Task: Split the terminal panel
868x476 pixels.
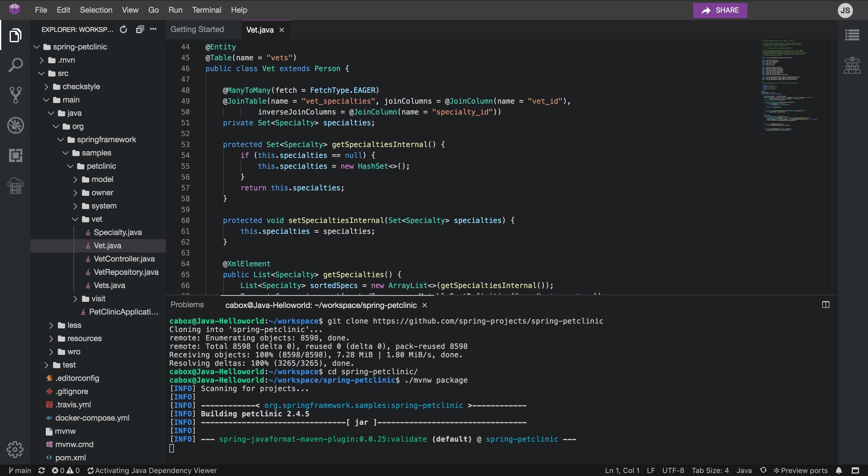Action: coord(826,305)
